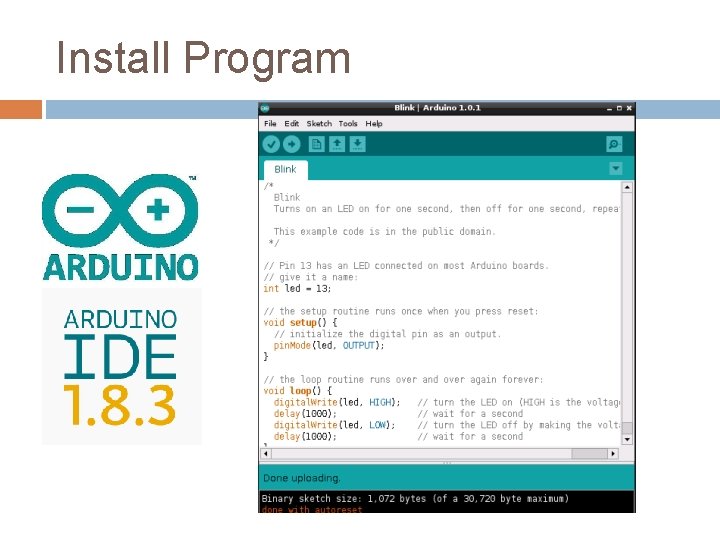Click the Arduino IDE 1.8.3 image
Image resolution: width=720 pixels, height=540 pixels.
[122, 366]
